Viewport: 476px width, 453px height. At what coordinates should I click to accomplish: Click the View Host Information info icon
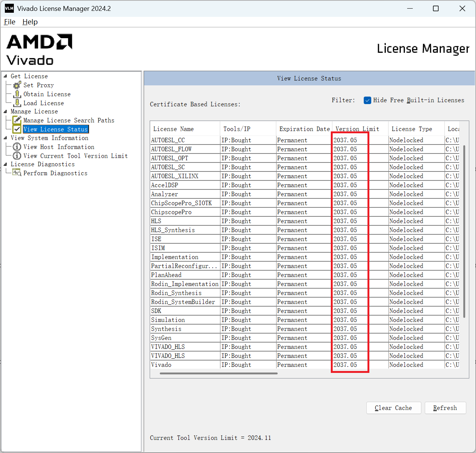pyautogui.click(x=17, y=147)
